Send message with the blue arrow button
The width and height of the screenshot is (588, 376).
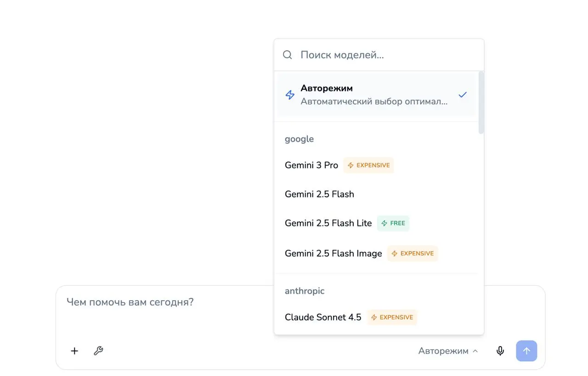click(x=526, y=351)
